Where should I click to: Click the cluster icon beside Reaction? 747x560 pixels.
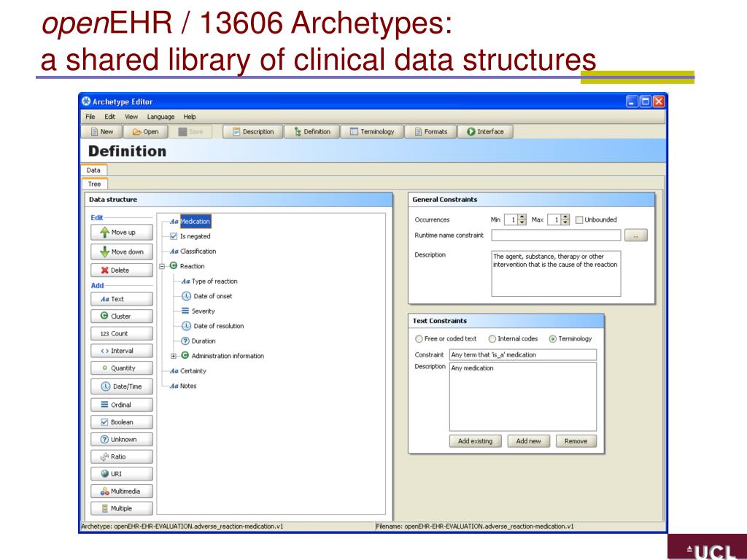174,266
